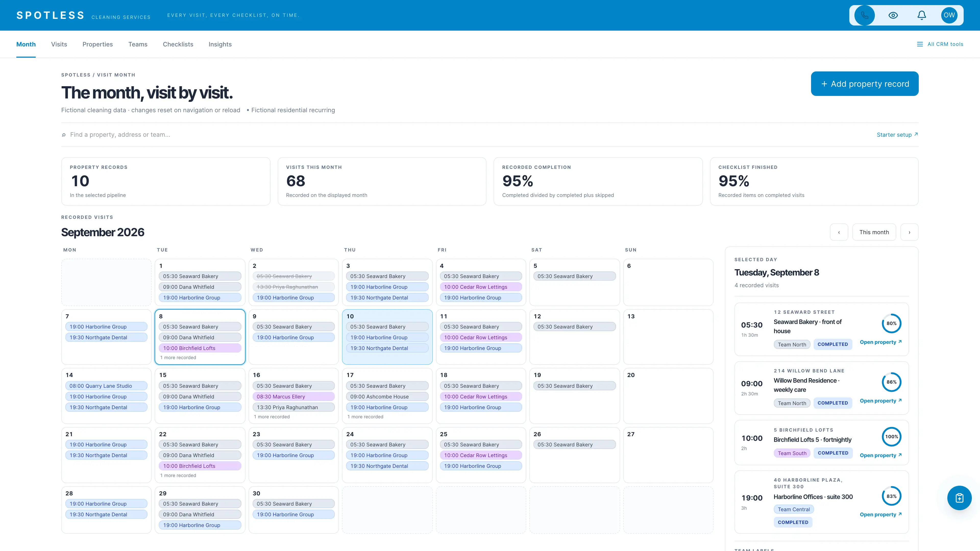Expand '1 more recorded' on September 16
Screen dimensions: 980x551
pyautogui.click(x=272, y=417)
